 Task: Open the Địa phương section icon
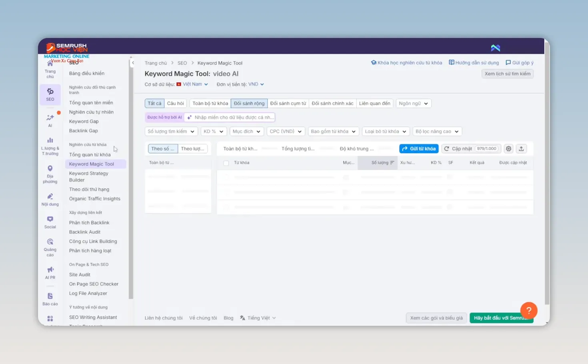click(x=50, y=174)
